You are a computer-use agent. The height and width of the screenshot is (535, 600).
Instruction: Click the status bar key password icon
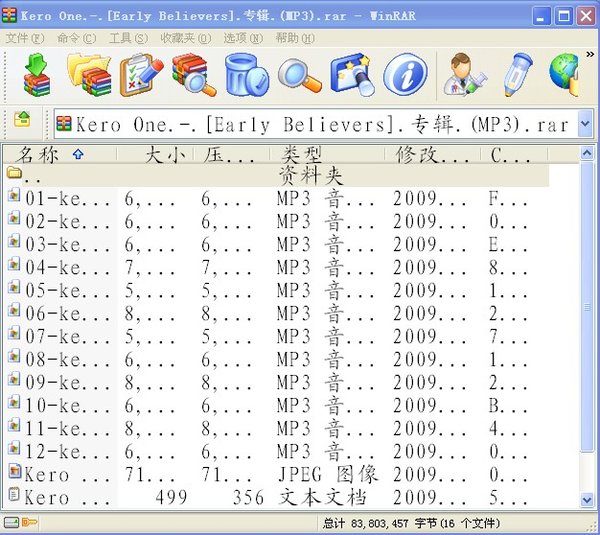[29, 522]
